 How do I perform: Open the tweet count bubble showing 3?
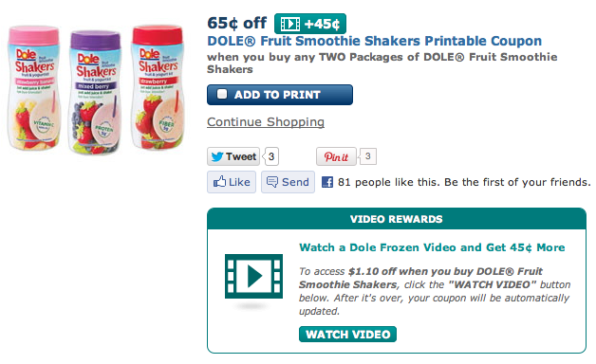271,156
